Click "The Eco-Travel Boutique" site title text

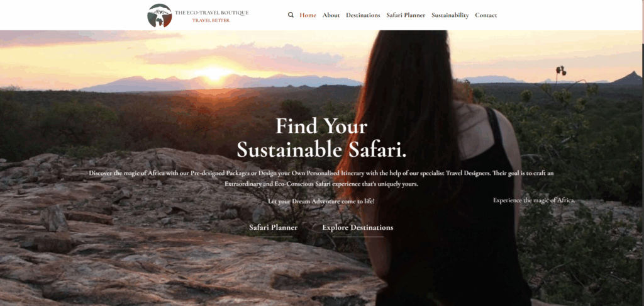click(x=211, y=13)
